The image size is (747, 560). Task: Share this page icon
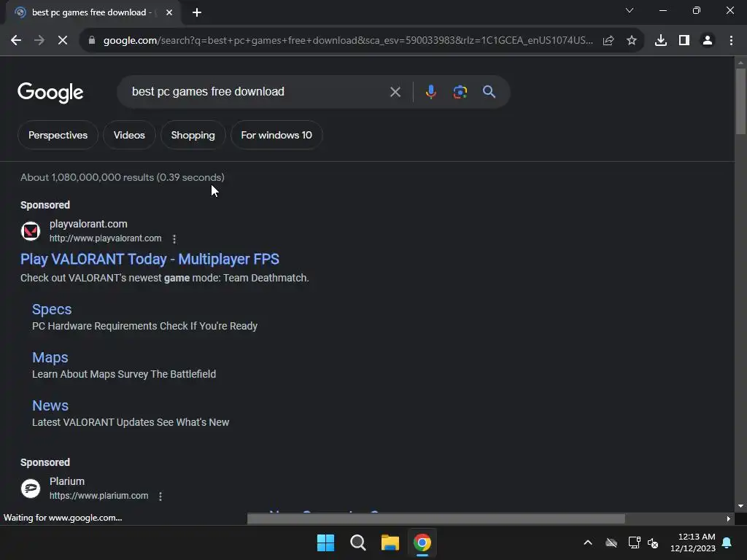[x=608, y=41]
